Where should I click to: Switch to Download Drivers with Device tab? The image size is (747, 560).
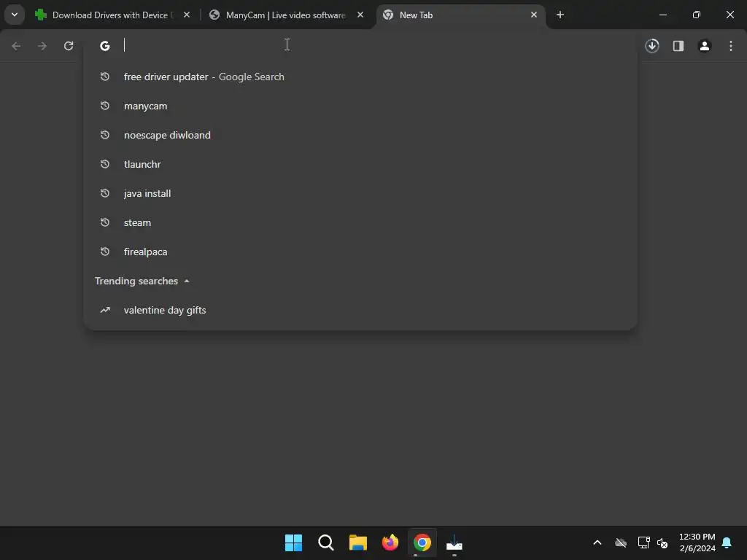[x=112, y=15]
